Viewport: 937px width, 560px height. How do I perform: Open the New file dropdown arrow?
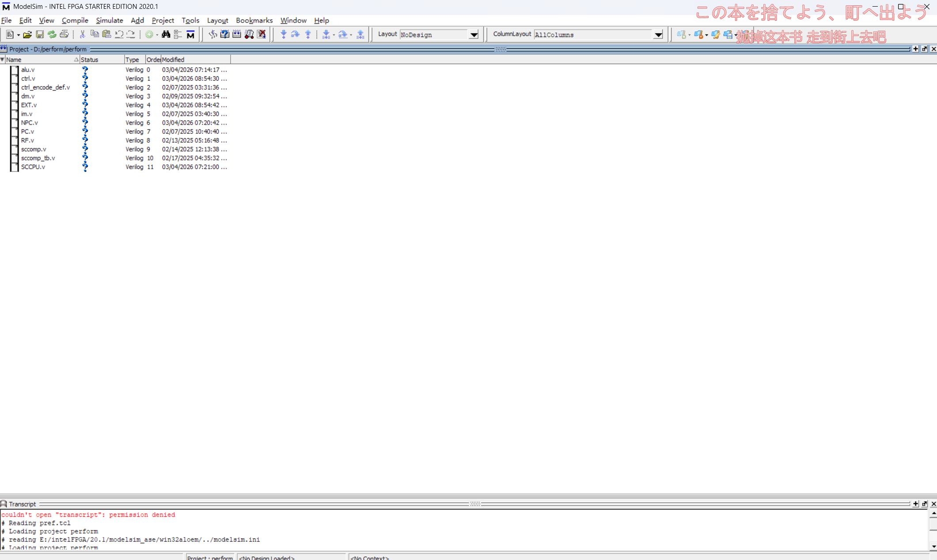tap(19, 35)
